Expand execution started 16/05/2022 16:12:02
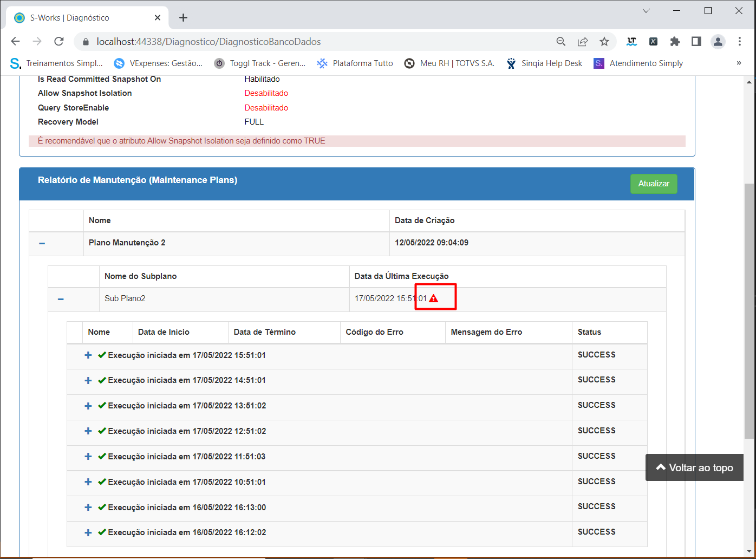Screen dimensions: 756x559 (88, 532)
